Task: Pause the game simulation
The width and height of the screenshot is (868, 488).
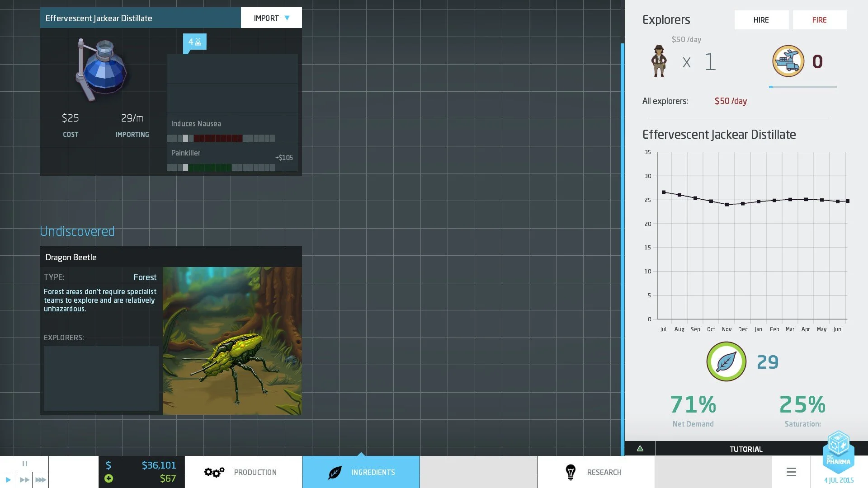Action: 24,464
